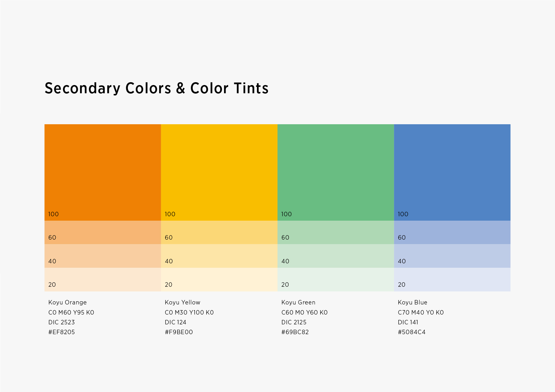Click the 'Secondary Colors & Color Tints' heading

coord(156,88)
